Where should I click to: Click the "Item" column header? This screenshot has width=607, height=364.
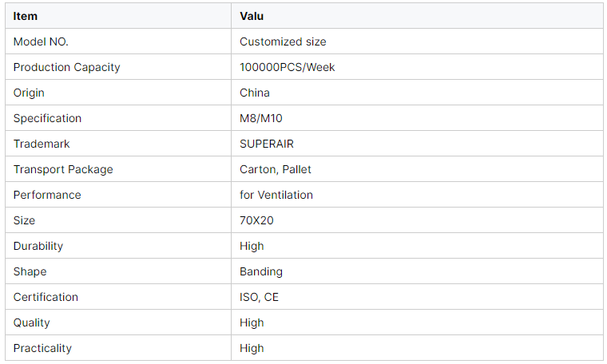(x=26, y=16)
